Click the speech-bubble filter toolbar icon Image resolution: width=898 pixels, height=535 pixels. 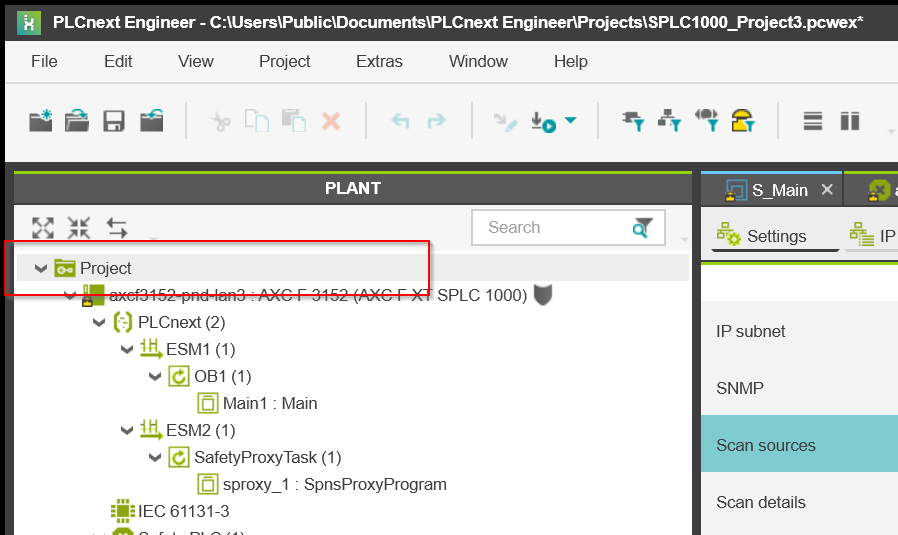coord(706,120)
